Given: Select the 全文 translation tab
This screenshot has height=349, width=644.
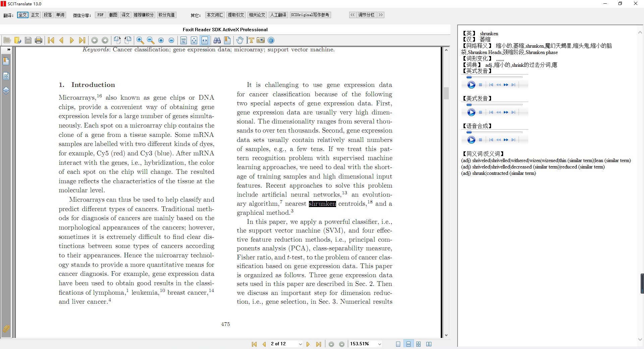Looking at the screenshot, I should tap(22, 15).
